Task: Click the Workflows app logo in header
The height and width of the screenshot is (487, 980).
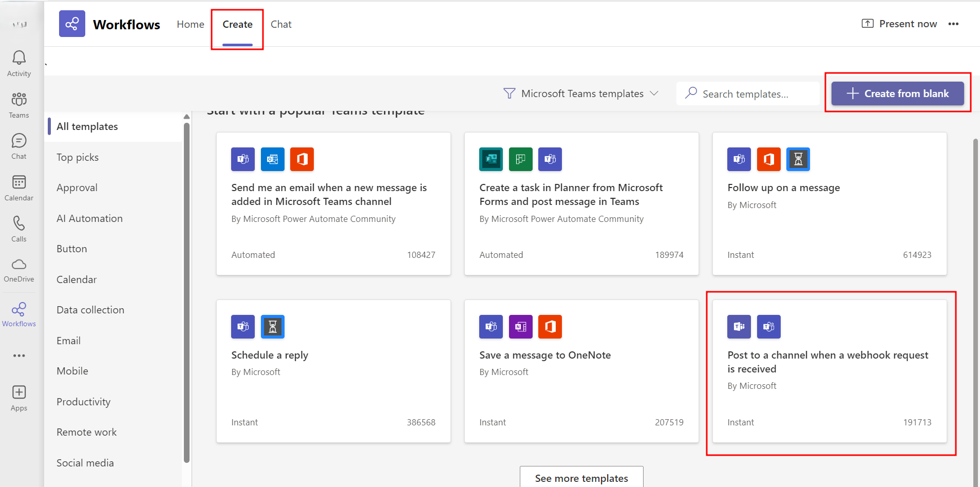Action: click(72, 24)
